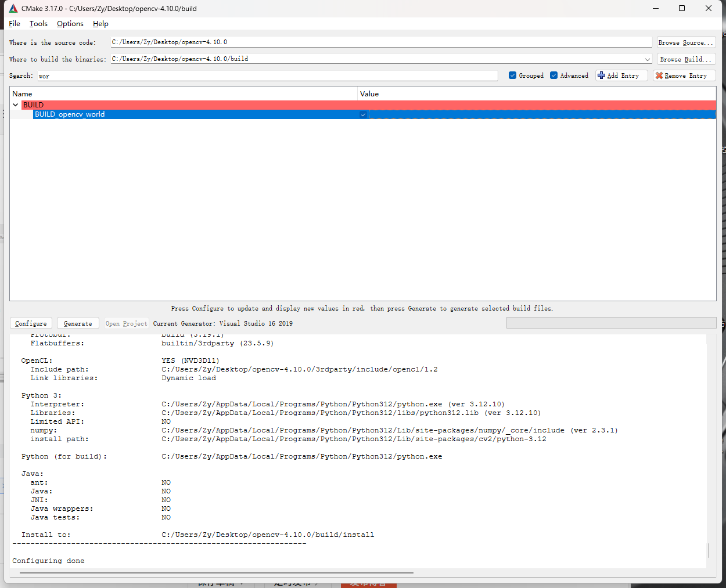Open the Tools menu

38,24
